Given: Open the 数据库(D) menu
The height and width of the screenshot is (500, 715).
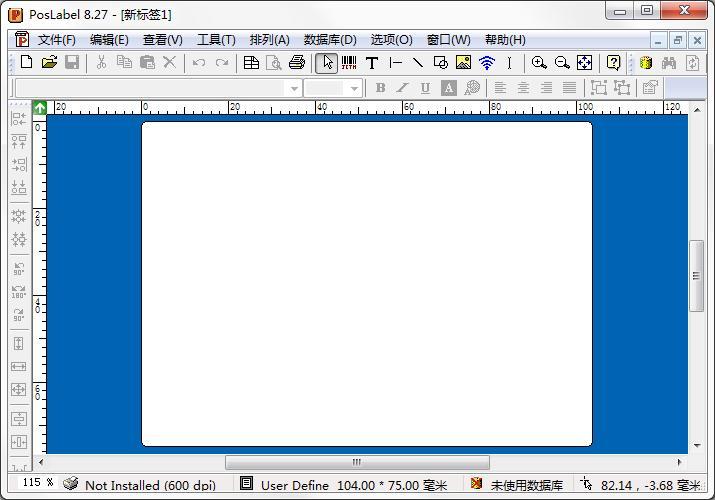Looking at the screenshot, I should pos(330,40).
